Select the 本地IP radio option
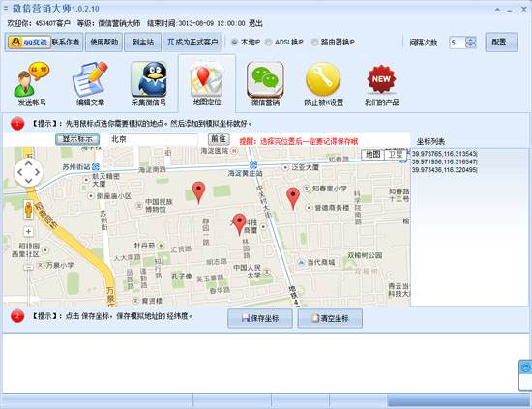Screen dimensions: 532x409 click(x=234, y=42)
